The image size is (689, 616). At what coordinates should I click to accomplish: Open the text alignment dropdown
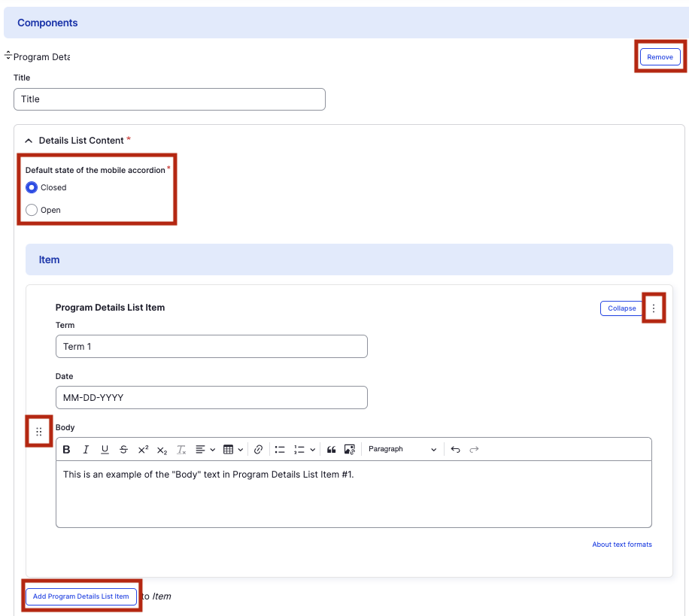(205, 450)
